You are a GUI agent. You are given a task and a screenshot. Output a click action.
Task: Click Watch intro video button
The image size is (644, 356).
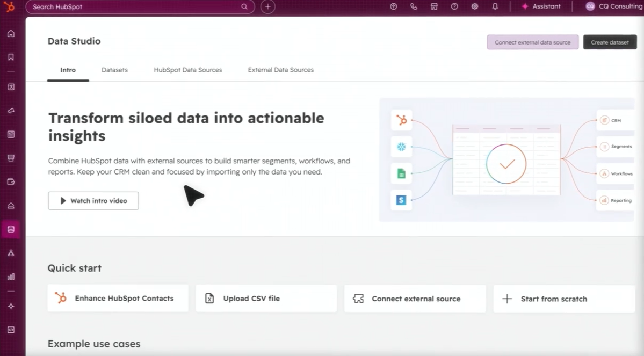(93, 201)
